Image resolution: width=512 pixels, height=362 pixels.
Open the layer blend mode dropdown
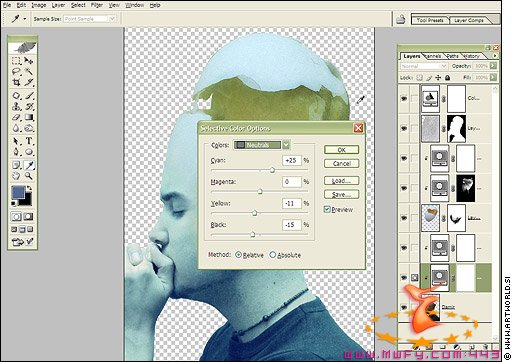click(x=423, y=66)
